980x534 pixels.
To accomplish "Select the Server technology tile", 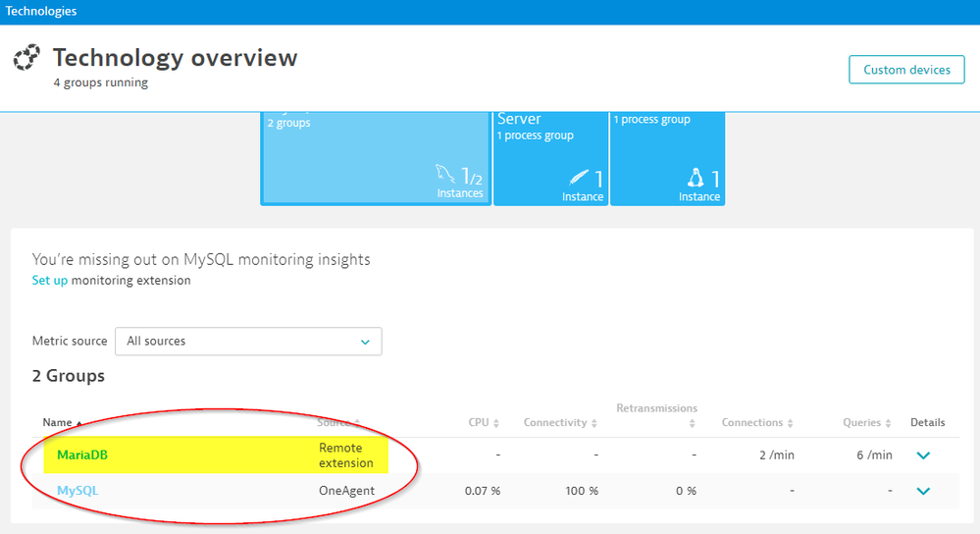I will pos(549,157).
